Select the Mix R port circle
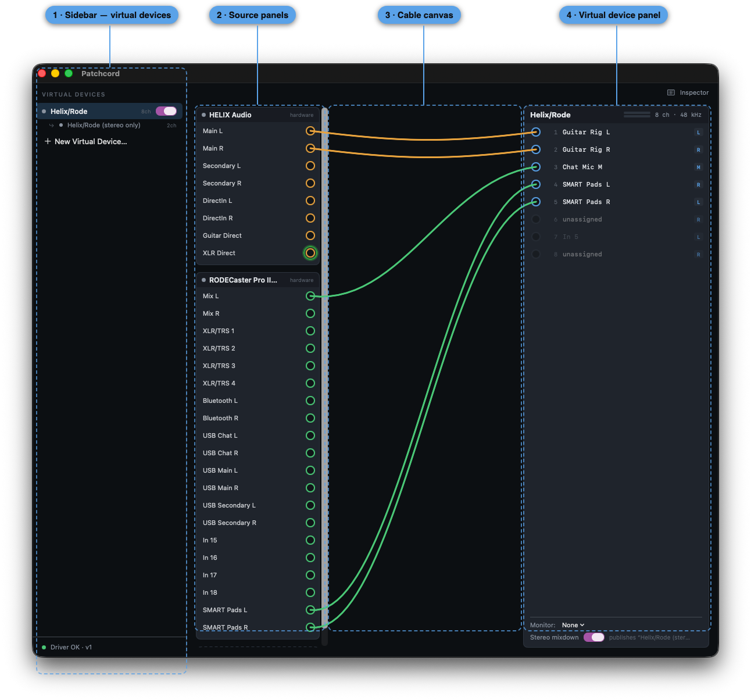This screenshot has width=751, height=700. (x=310, y=313)
